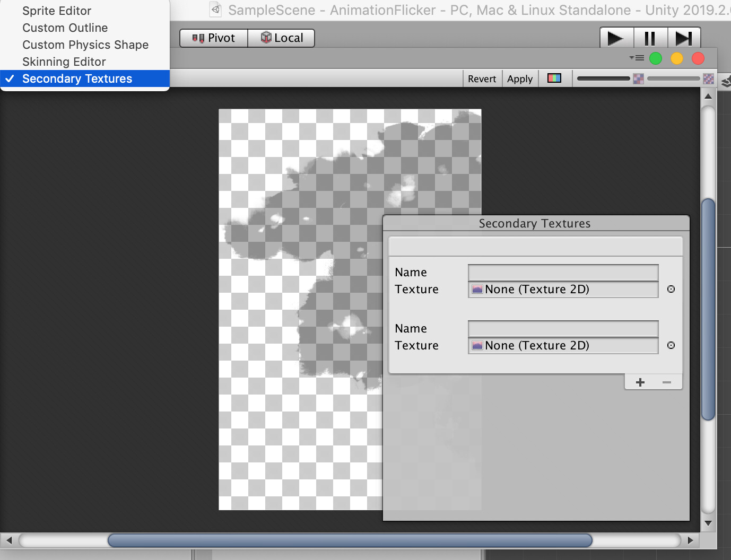The height and width of the screenshot is (560, 731).
Task: Open object picker for the first Texture field
Action: [x=671, y=289]
